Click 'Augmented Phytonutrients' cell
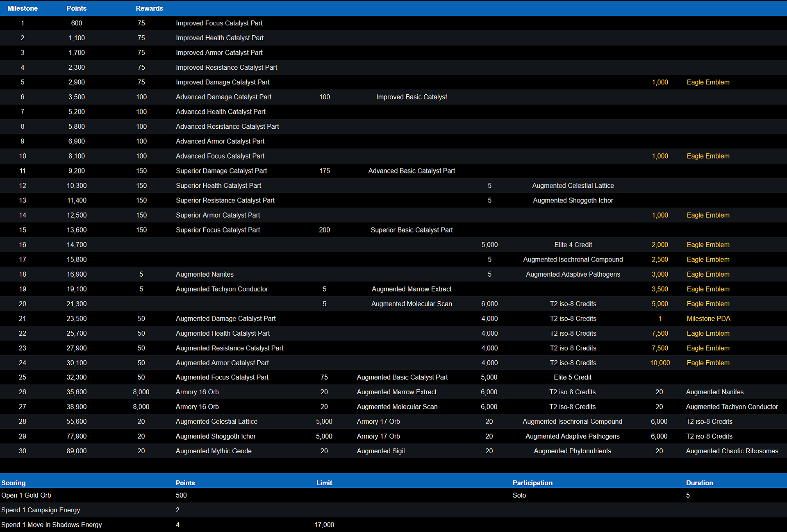 573,451
